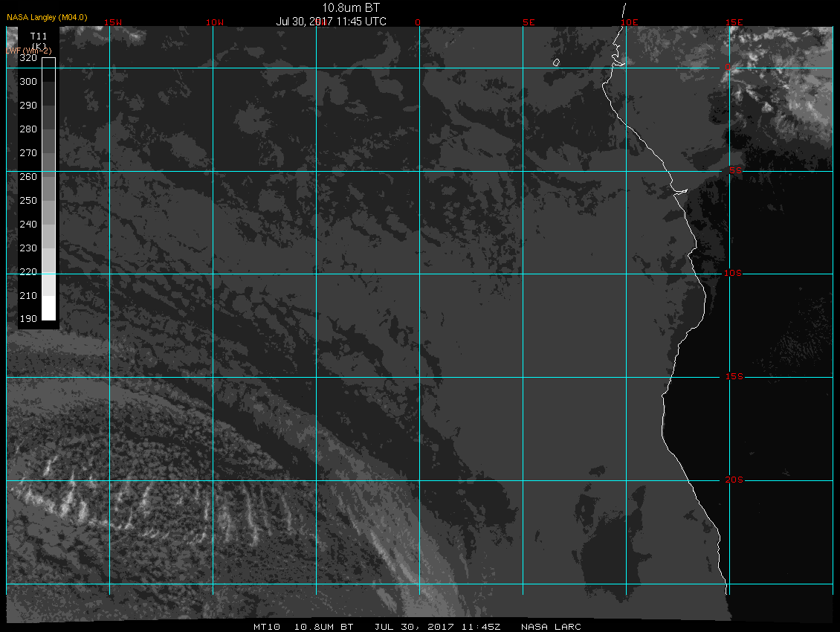Viewport: 840px width, 632px height.
Task: Click the 10E longitude label
Action: [630, 22]
